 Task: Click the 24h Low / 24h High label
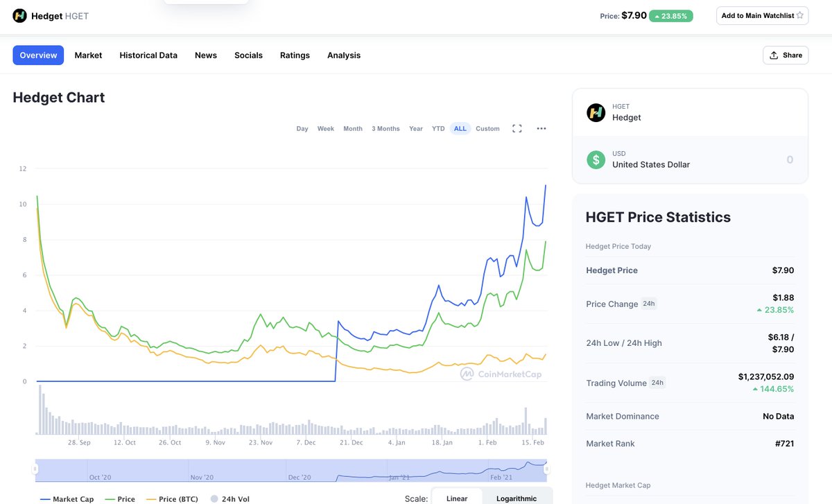(x=624, y=343)
